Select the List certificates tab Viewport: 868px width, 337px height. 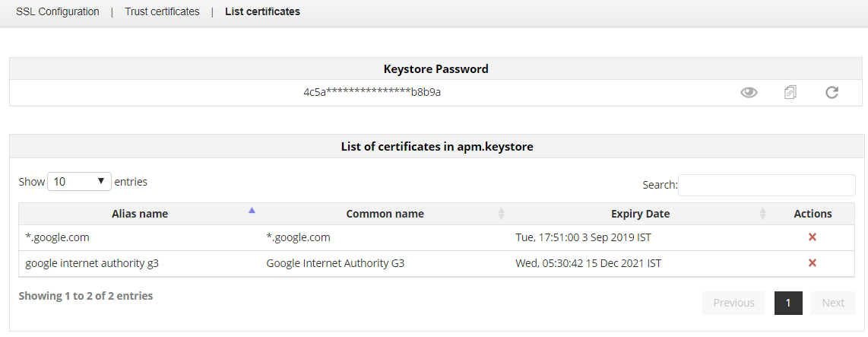(262, 12)
